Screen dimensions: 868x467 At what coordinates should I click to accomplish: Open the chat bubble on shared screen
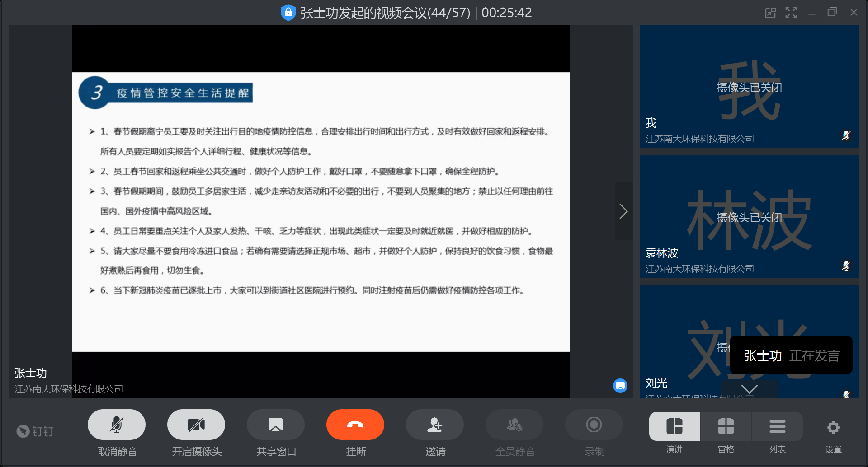(x=620, y=386)
